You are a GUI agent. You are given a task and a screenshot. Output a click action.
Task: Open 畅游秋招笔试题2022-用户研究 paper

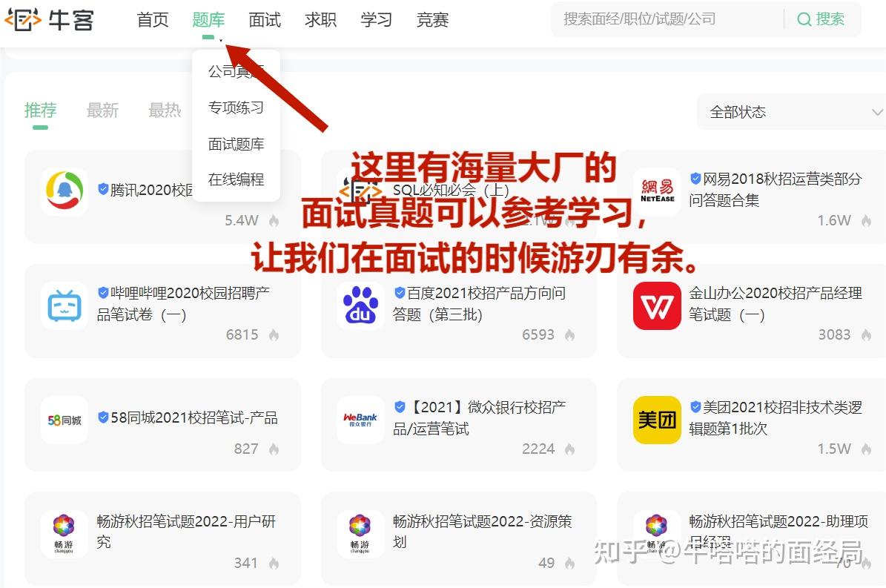(x=186, y=531)
